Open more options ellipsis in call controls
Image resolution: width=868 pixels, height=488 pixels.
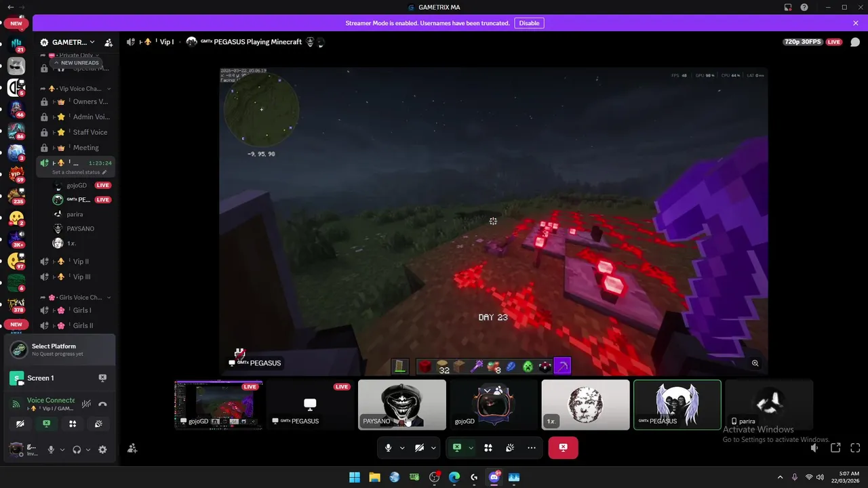(x=532, y=447)
